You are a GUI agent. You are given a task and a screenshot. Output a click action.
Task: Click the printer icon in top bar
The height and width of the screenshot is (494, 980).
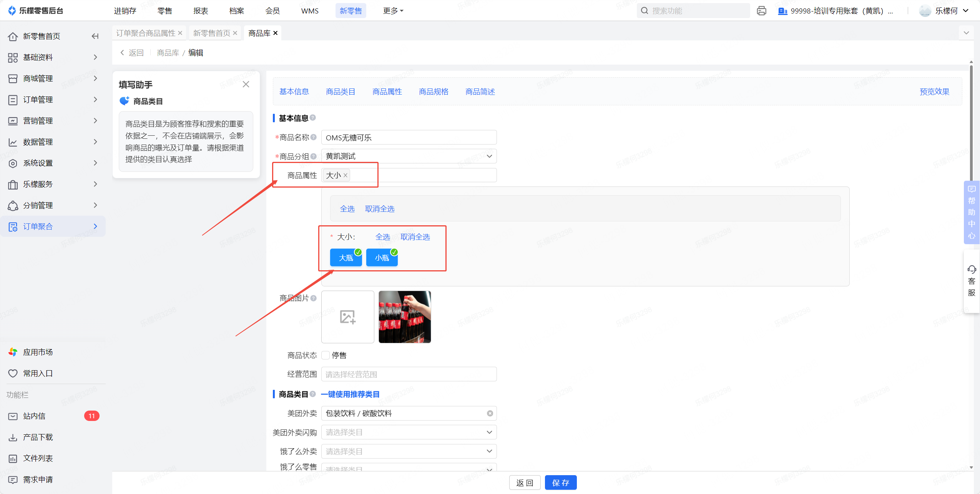[761, 11]
